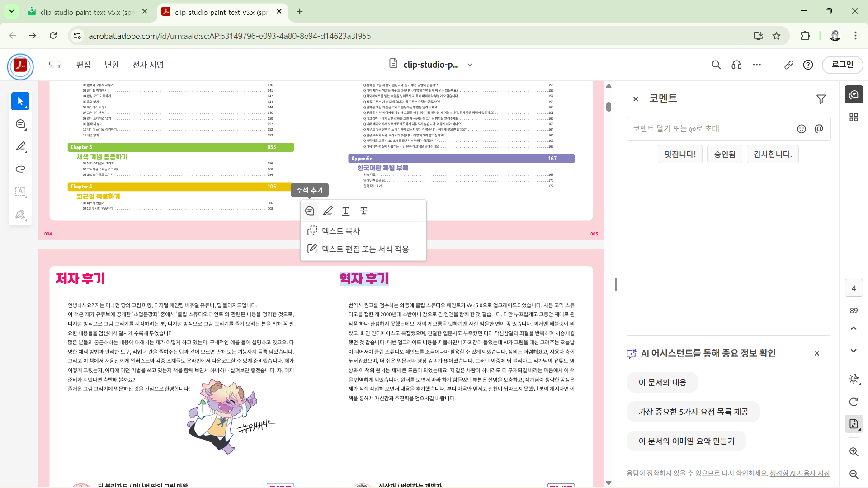The image size is (868, 488).
Task: Select 텍스트 복사 from the context menu
Action: coord(340,231)
